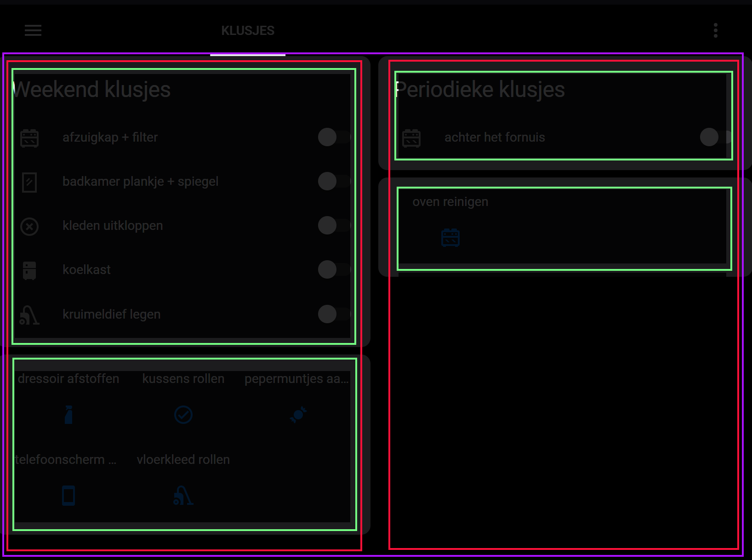The image size is (752, 560).
Task: Toggle the achter het fornuis switch
Action: click(x=716, y=137)
